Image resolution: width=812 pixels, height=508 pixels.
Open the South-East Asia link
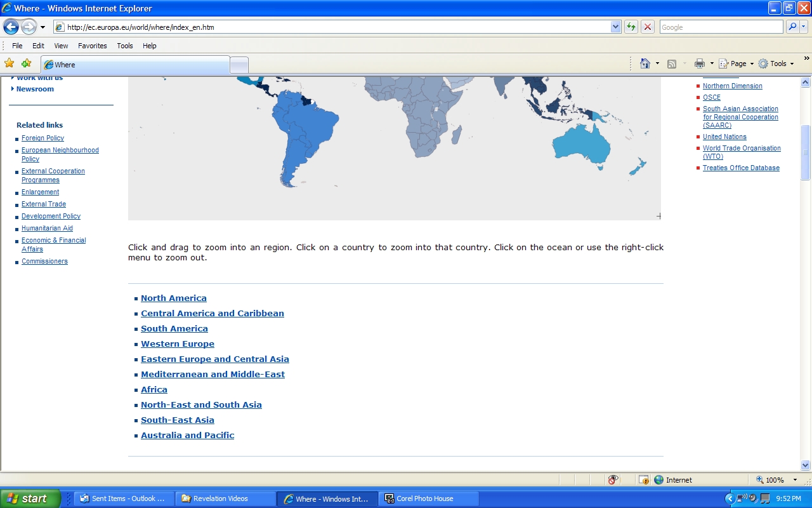tap(178, 420)
